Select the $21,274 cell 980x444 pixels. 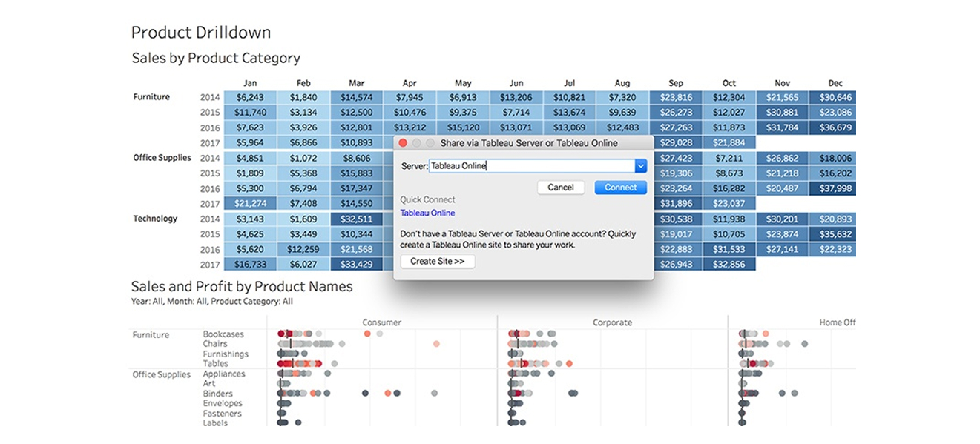pyautogui.click(x=250, y=204)
